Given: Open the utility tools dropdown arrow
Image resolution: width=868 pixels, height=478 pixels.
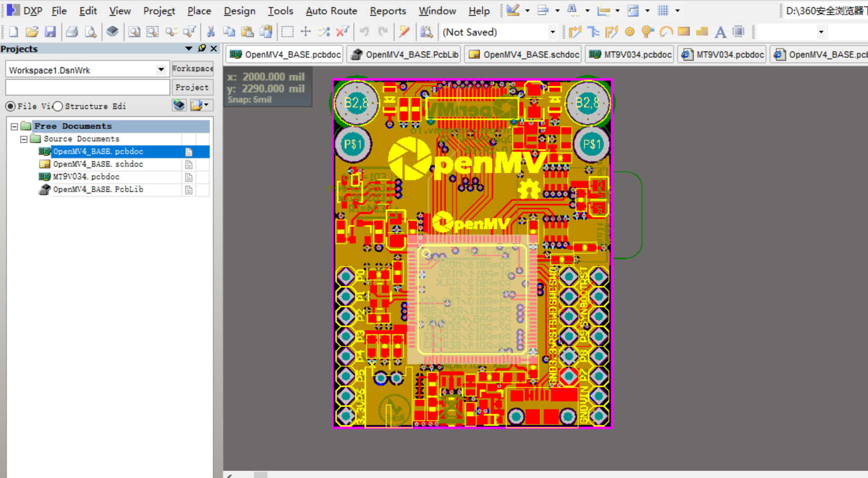Looking at the screenshot, I should [x=527, y=11].
